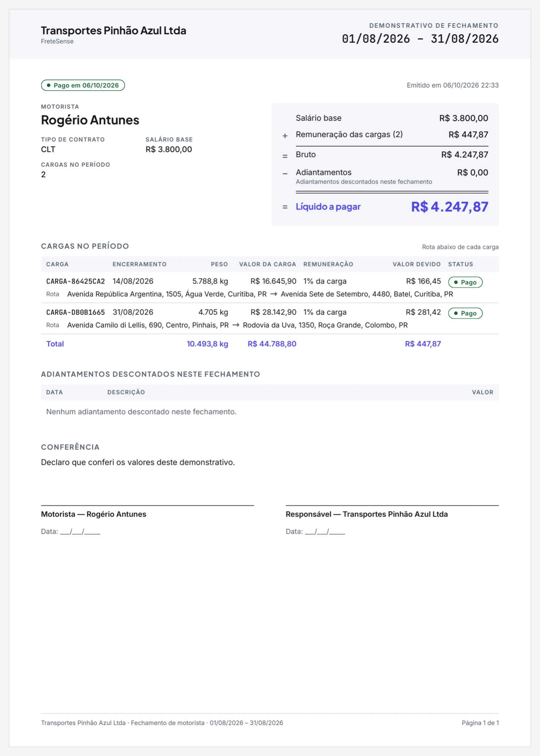Screen dimensions: 540x756
Task: Select "Nenhum adiantamento descontado neste fechamento."
Action: (141, 412)
